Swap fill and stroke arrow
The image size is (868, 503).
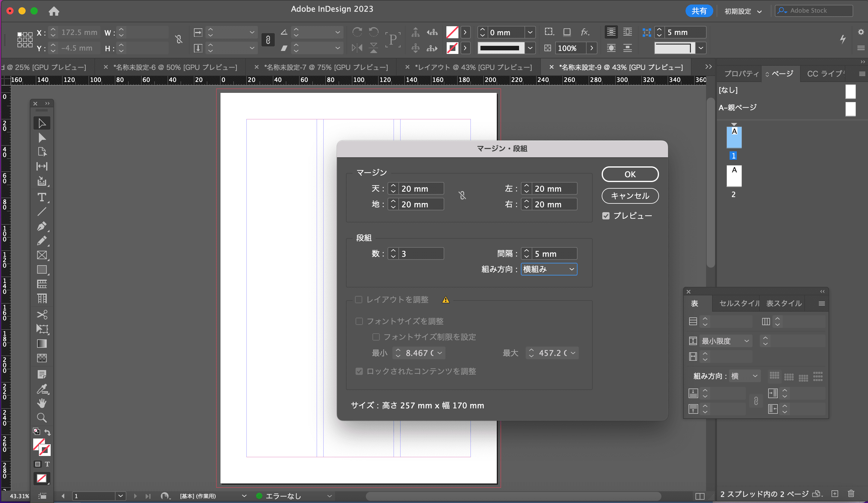pyautogui.click(x=48, y=432)
